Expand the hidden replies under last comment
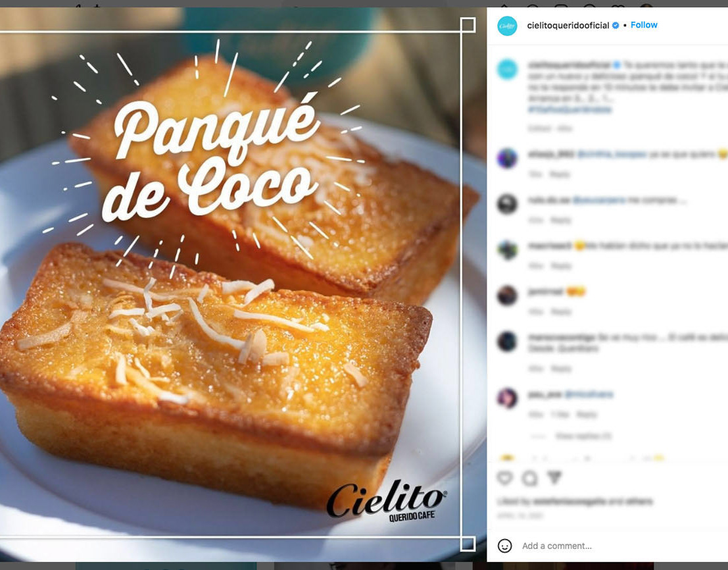 (x=583, y=436)
